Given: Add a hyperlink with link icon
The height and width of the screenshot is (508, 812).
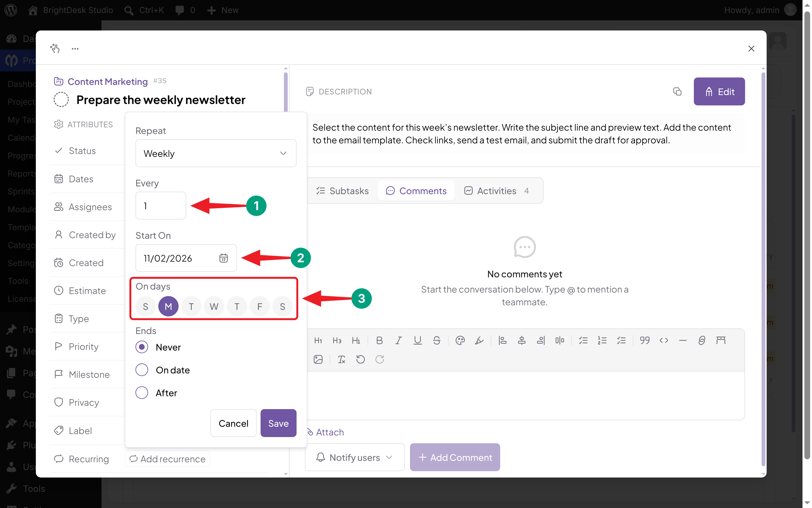Looking at the screenshot, I should pos(702,340).
